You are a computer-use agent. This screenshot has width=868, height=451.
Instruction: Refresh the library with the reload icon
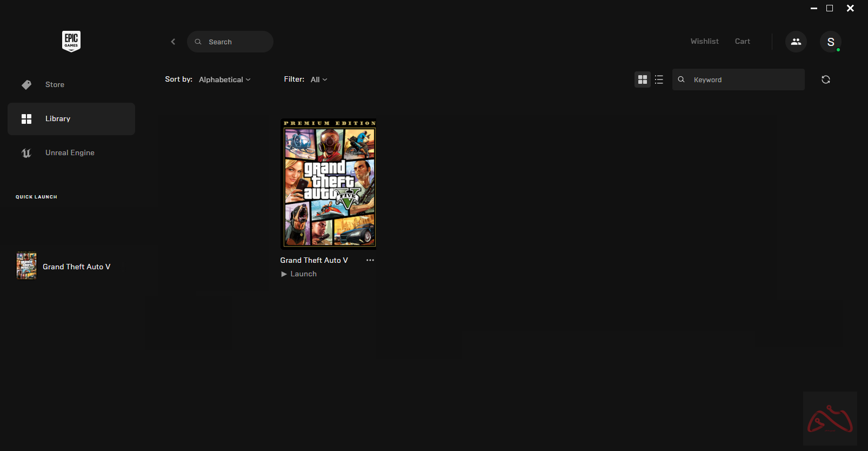point(825,79)
